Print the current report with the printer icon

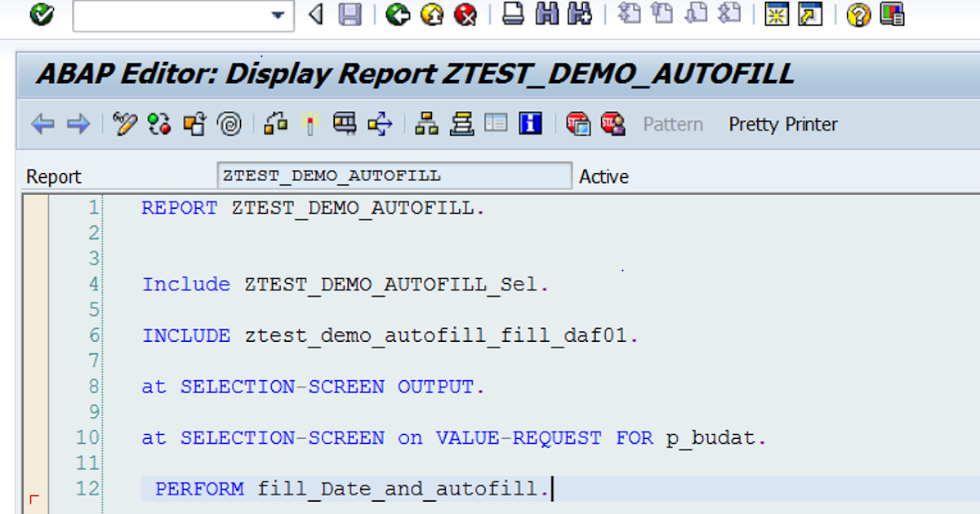point(514,15)
